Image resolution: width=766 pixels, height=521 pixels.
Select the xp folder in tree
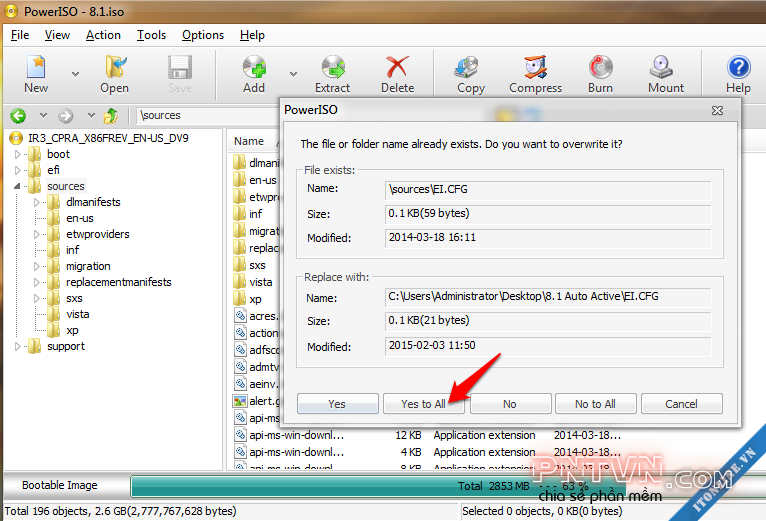click(72, 330)
